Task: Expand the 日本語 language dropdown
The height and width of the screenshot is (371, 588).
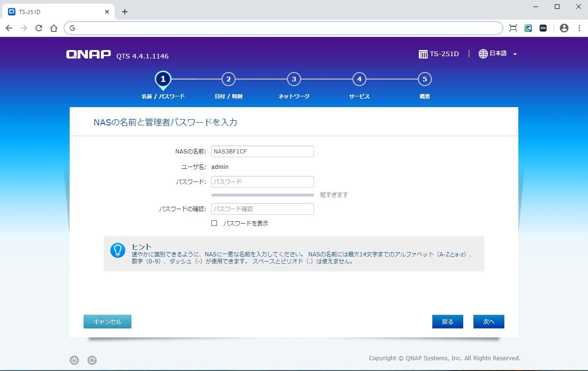Action: pos(515,54)
